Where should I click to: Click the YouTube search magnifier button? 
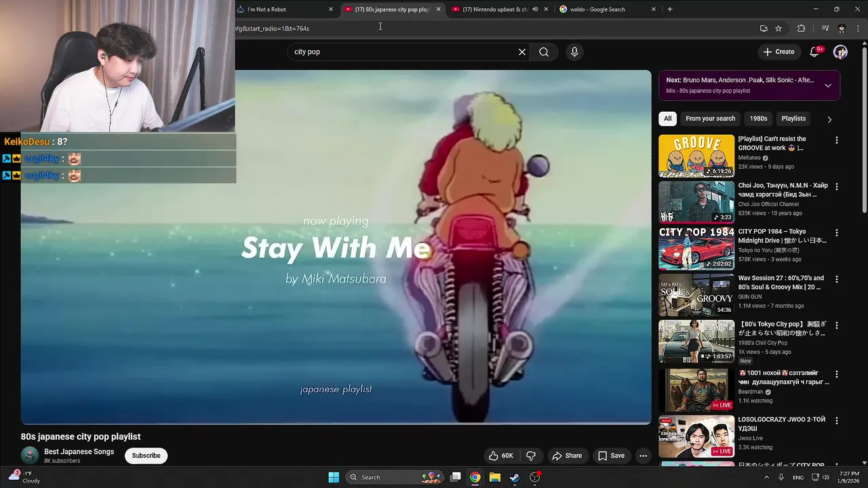[544, 52]
